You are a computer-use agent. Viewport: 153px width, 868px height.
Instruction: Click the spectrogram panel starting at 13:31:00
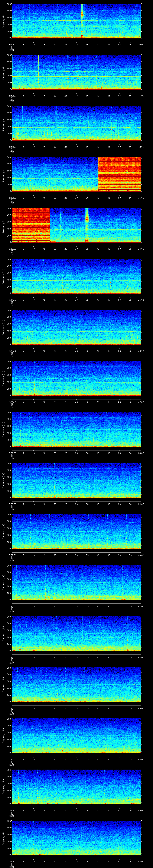click(x=76, y=123)
